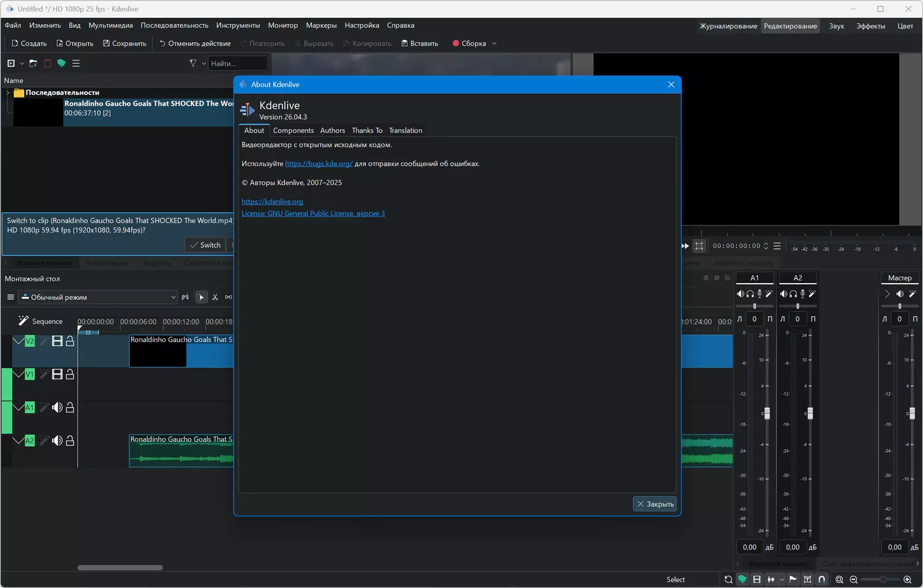
Task: Open the https://kdenlive.org link
Action: pos(272,202)
